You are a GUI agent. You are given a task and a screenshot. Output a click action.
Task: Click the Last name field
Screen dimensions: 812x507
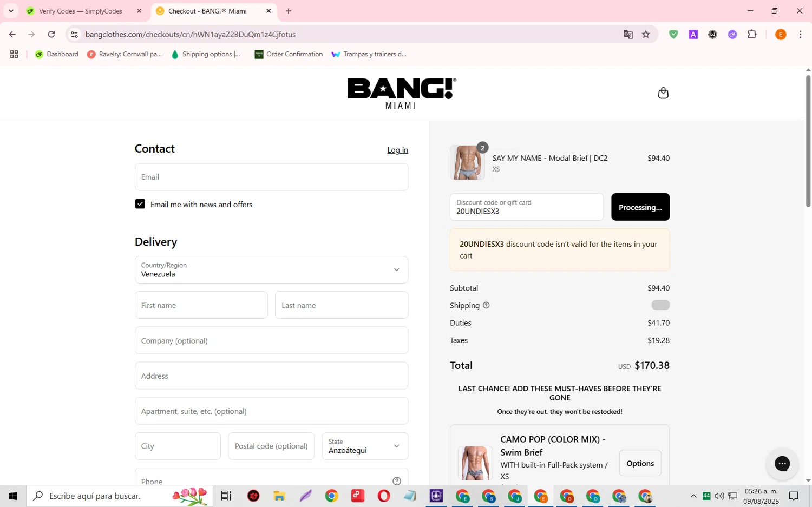(x=342, y=305)
